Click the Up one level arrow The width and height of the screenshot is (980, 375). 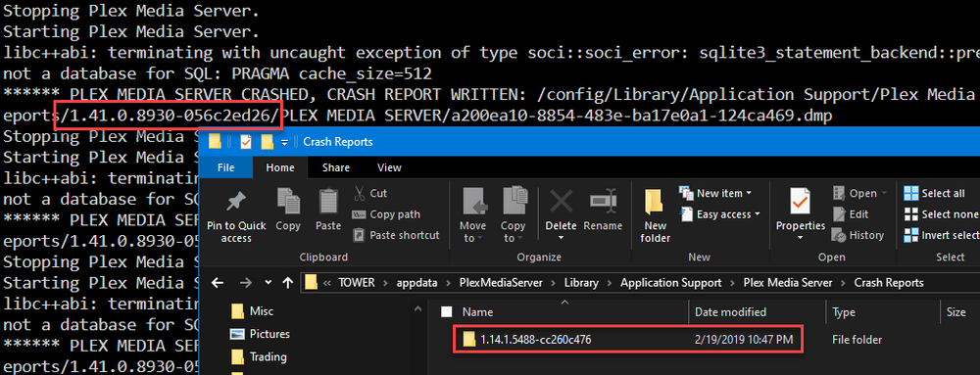click(x=287, y=283)
